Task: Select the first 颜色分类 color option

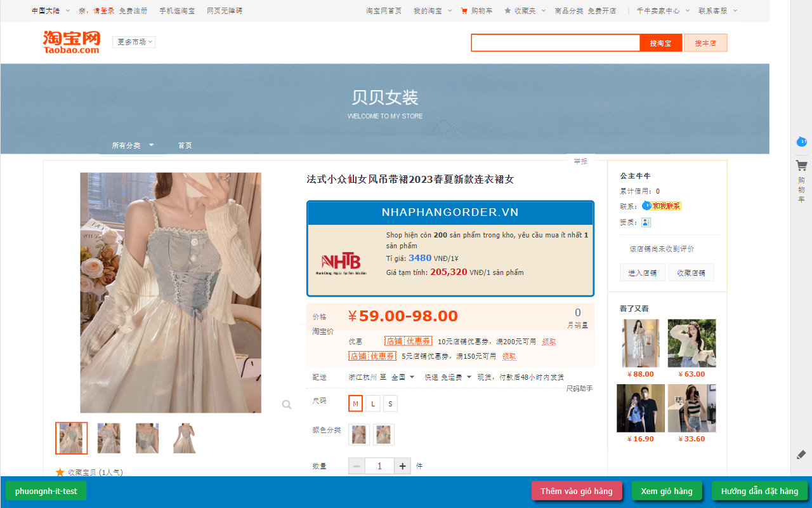Action: pos(359,434)
